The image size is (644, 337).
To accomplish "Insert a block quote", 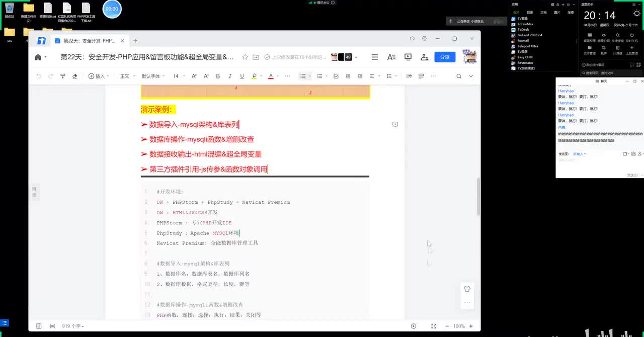I will pos(409,76).
